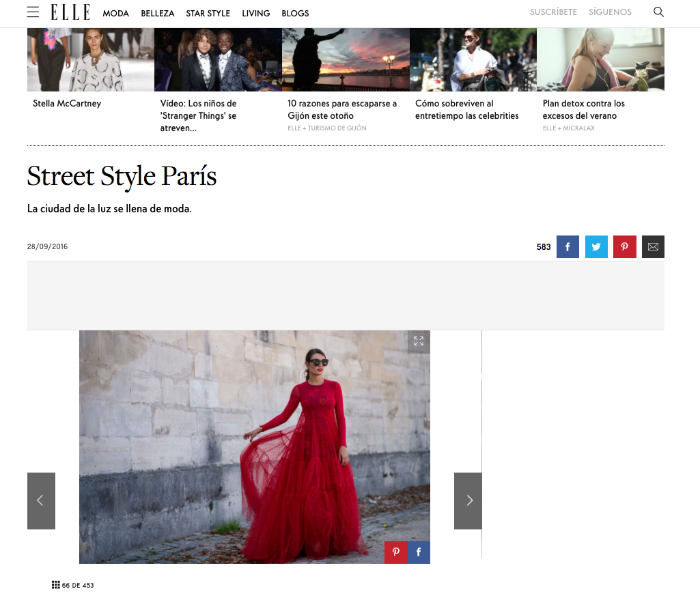This screenshot has width=700, height=615.
Task: Open the STAR STYLE section
Action: click(x=208, y=14)
